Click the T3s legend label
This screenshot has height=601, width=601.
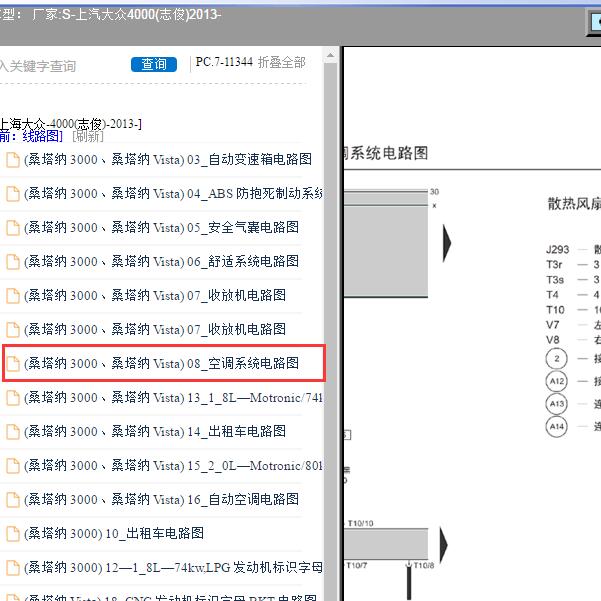[x=555, y=280]
